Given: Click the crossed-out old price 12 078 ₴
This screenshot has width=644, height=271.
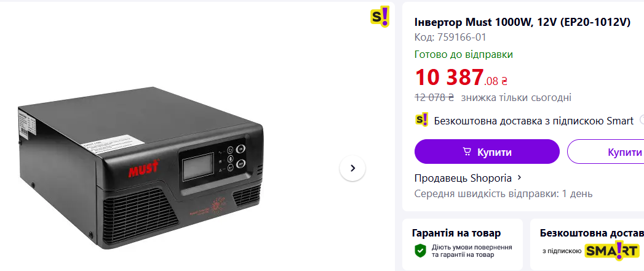Looking at the screenshot, I should (434, 97).
